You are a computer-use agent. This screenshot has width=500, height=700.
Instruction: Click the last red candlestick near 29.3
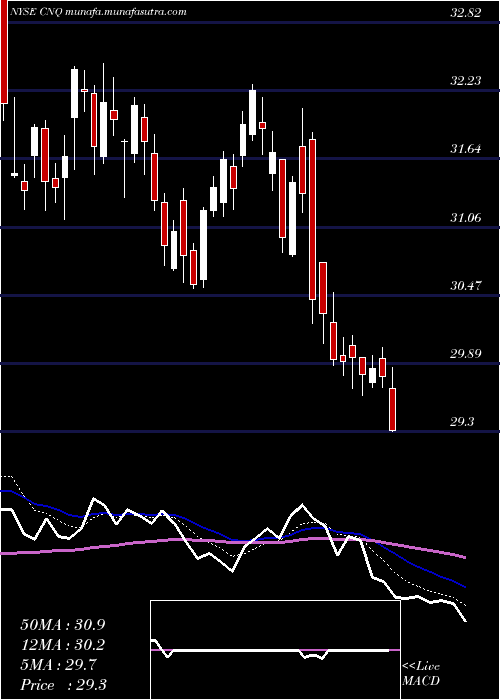pos(393,409)
